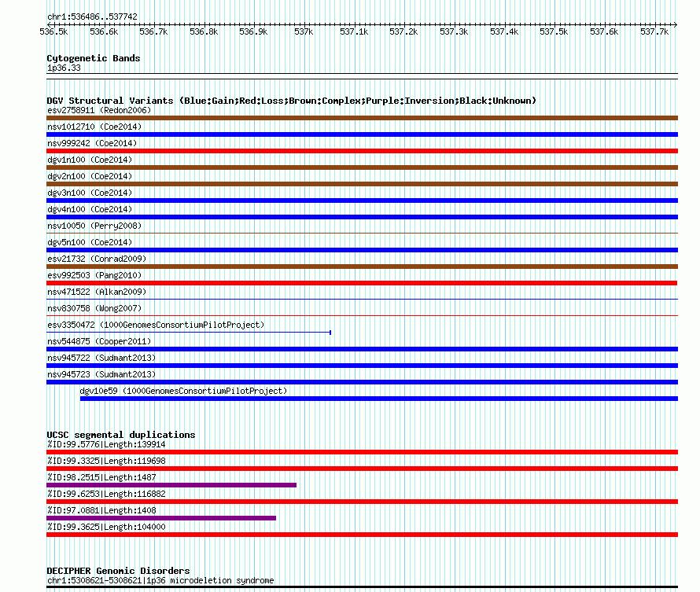Viewport: 700px width, 592px height.
Task: Select the %ID:99.6253|Length:116882 duplication label
Action: pyautogui.click(x=106, y=494)
